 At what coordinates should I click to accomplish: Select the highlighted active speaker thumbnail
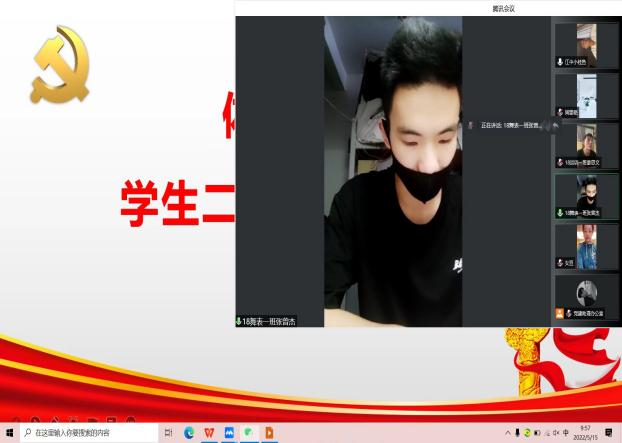tap(586, 196)
